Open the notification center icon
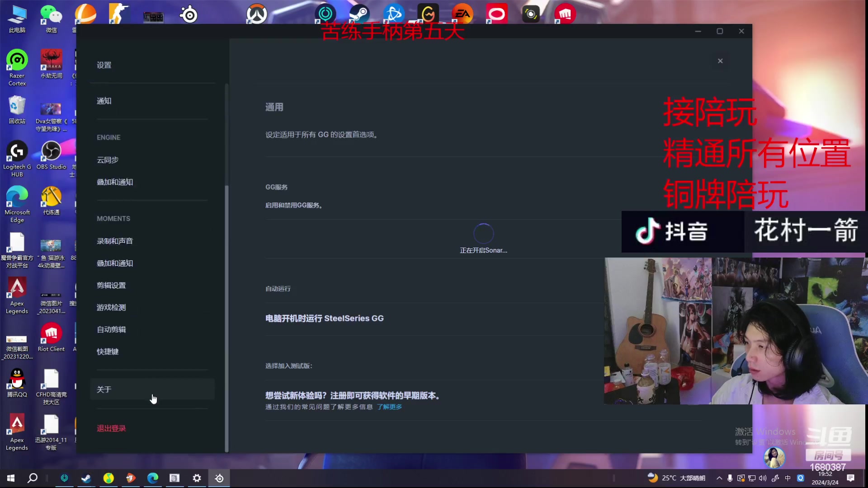This screenshot has height=488, width=868. [850, 478]
